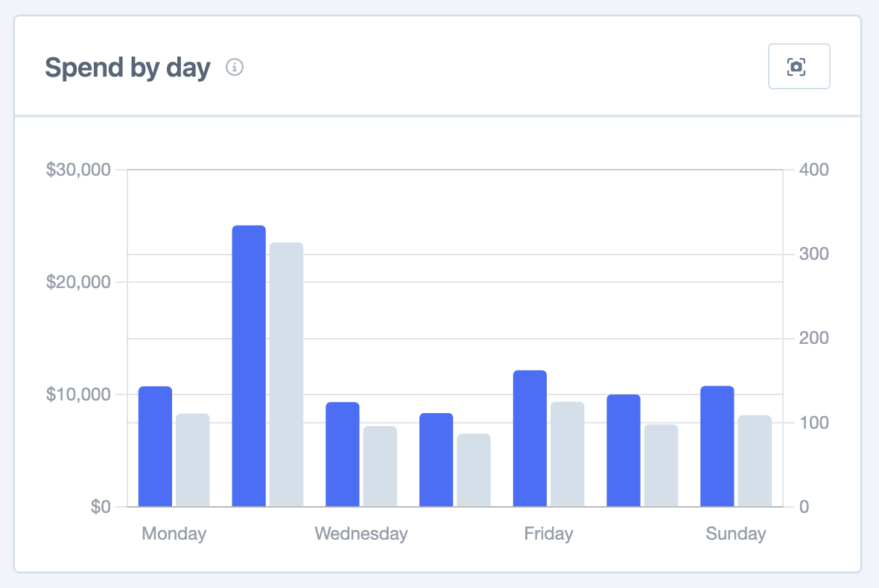Click the gray bar for Monday
Image resolution: width=879 pixels, height=588 pixels.
193,460
